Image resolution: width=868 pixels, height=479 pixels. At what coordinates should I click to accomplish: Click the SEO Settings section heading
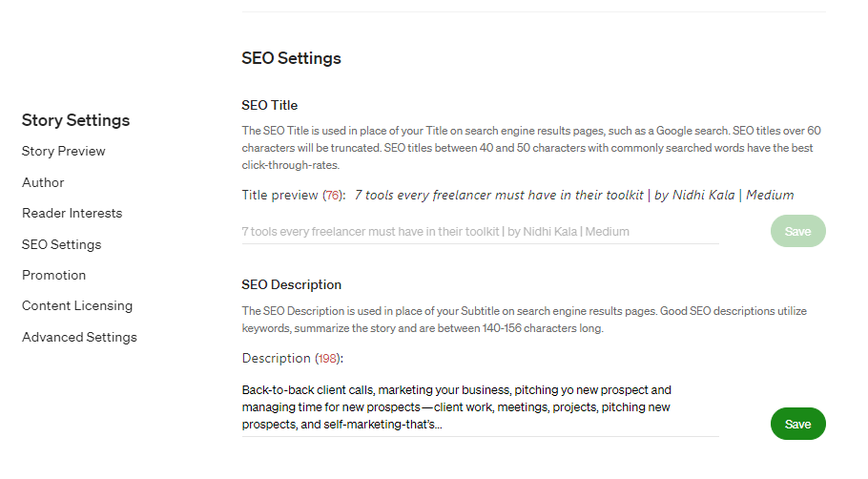[x=291, y=58]
